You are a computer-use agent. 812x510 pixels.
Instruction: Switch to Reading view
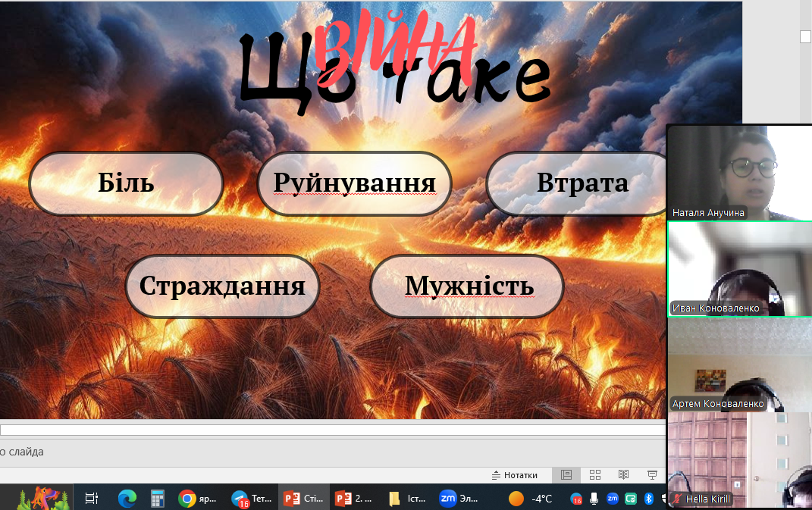click(x=623, y=475)
